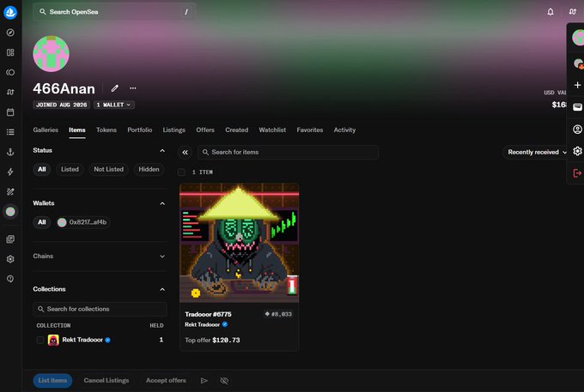Switch to the Listings tab
584x392 pixels.
tap(174, 130)
